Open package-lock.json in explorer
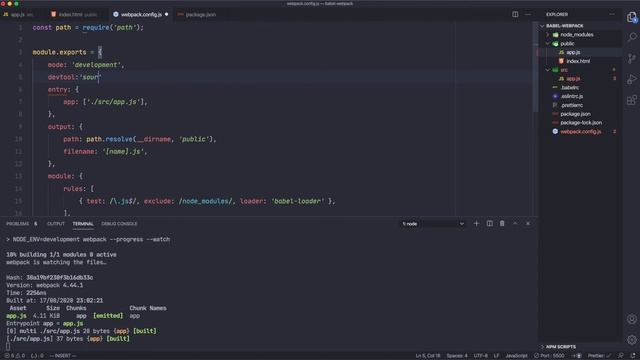Viewport: 640px width, 360px height. (x=580, y=122)
